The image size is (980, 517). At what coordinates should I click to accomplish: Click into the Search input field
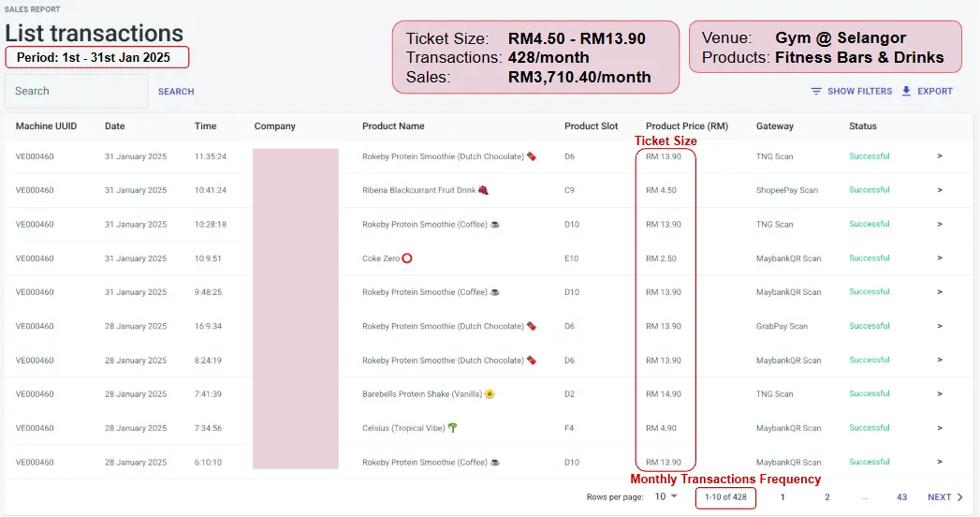click(75, 92)
